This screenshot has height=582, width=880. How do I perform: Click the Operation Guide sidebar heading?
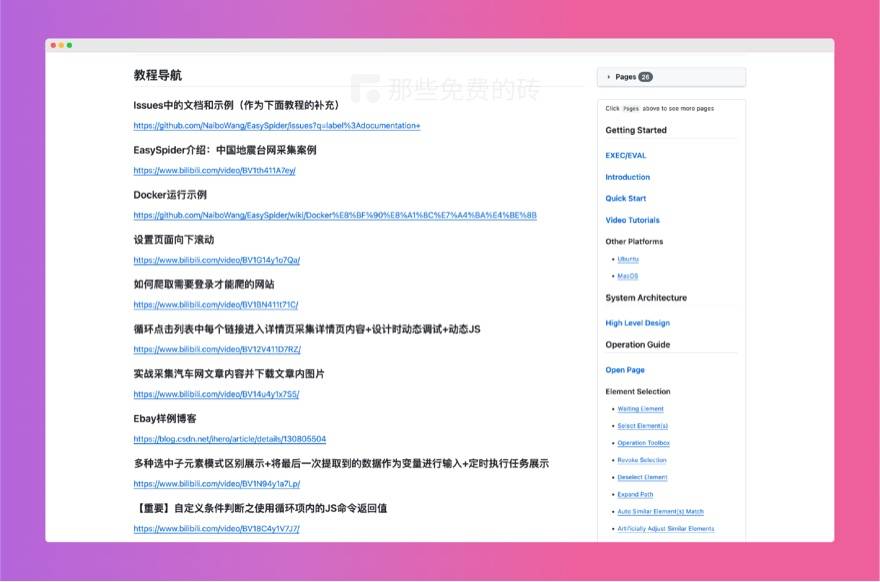pos(638,345)
